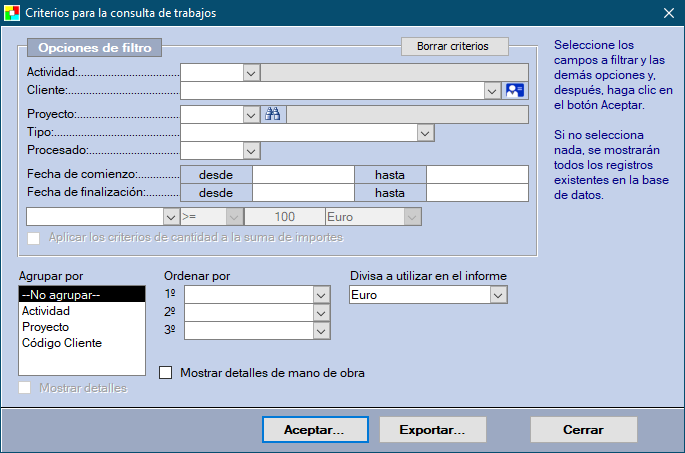The image size is (685, 453).
Task: Open the third Ordenar por dropdown
Action: tap(321, 329)
